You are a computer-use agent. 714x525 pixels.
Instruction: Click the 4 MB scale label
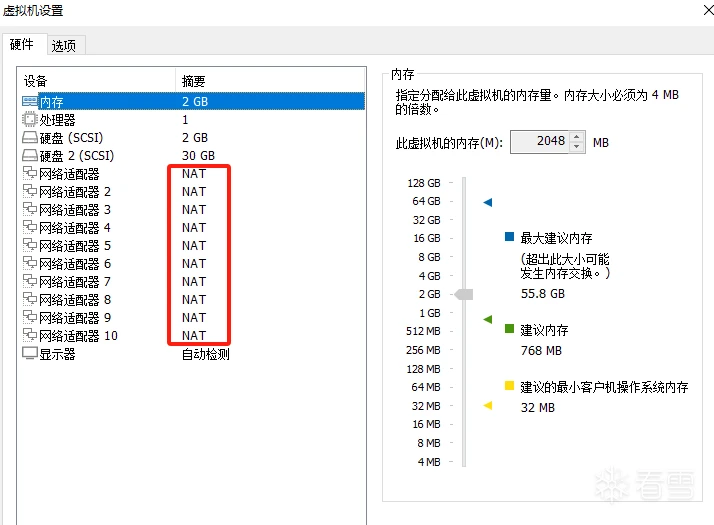[429, 462]
